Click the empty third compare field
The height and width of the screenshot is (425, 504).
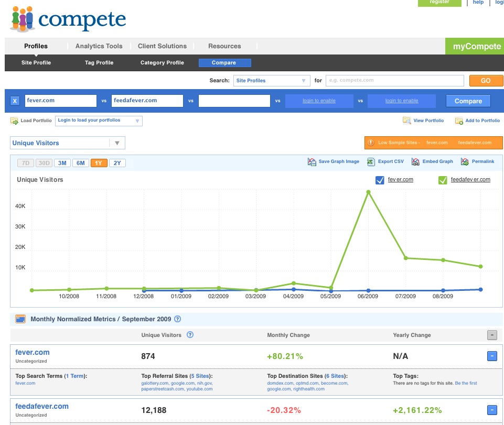[234, 101]
